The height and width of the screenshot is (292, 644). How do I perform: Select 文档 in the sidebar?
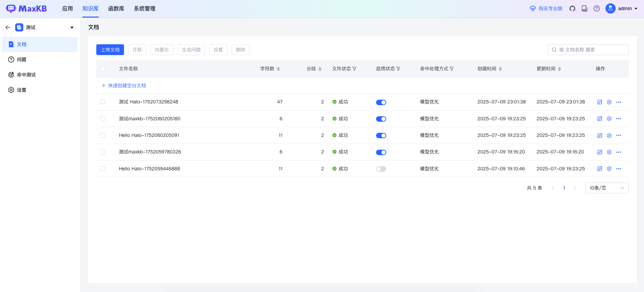[x=40, y=44]
